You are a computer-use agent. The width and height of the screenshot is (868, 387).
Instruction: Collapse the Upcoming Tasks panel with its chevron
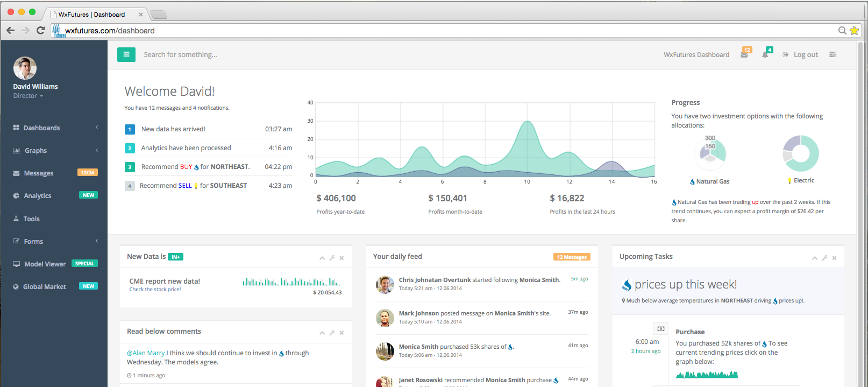click(815, 258)
